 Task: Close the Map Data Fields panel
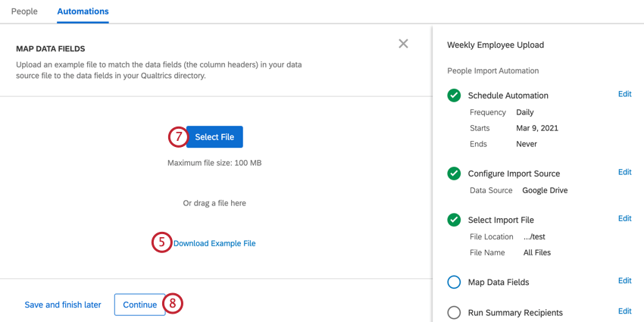403,43
